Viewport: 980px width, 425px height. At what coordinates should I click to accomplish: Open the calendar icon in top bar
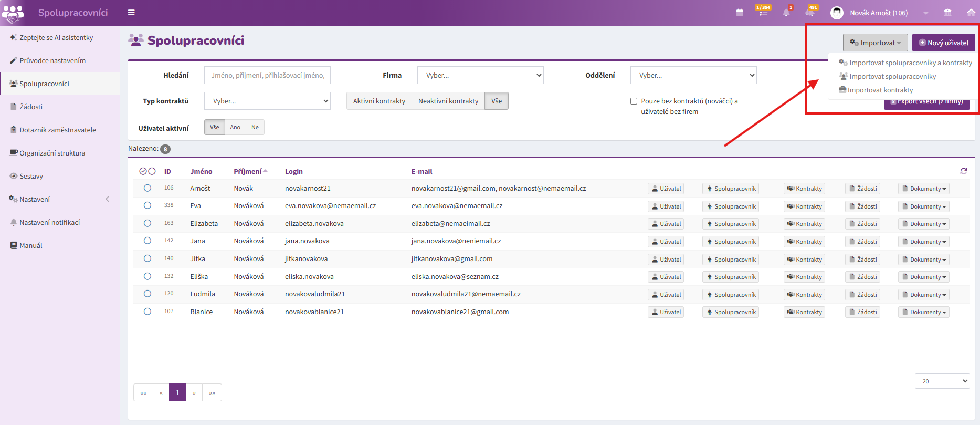click(x=740, y=13)
